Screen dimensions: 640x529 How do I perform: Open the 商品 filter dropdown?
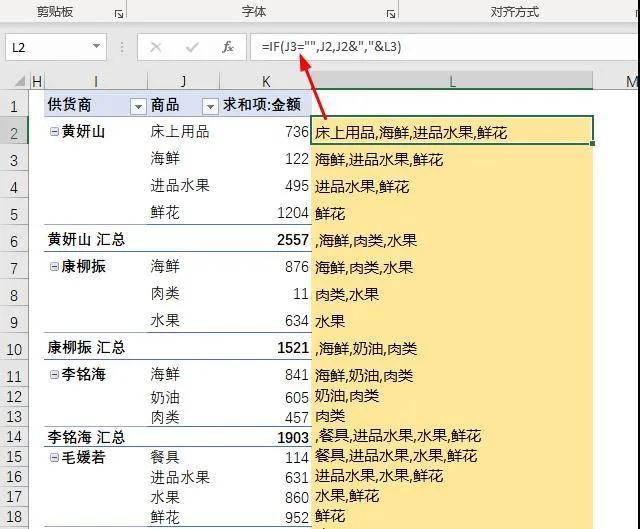(x=210, y=107)
